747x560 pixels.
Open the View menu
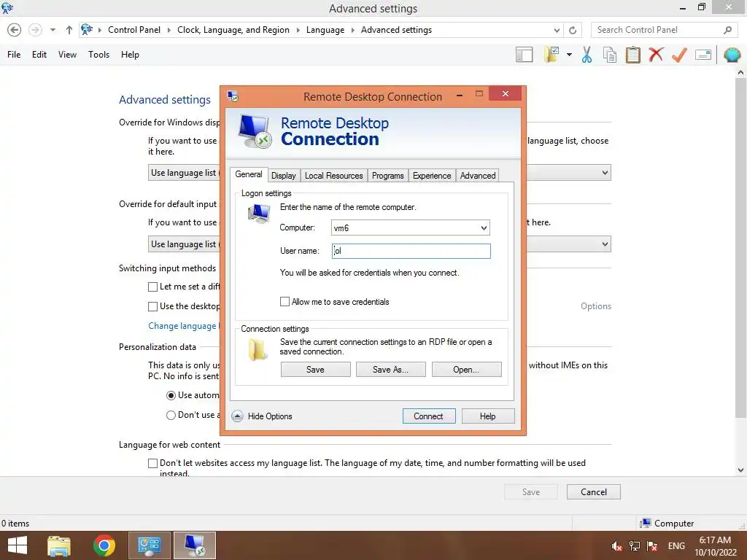(67, 55)
